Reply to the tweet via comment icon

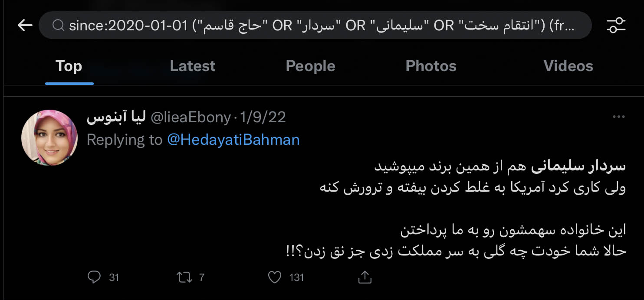point(94,277)
